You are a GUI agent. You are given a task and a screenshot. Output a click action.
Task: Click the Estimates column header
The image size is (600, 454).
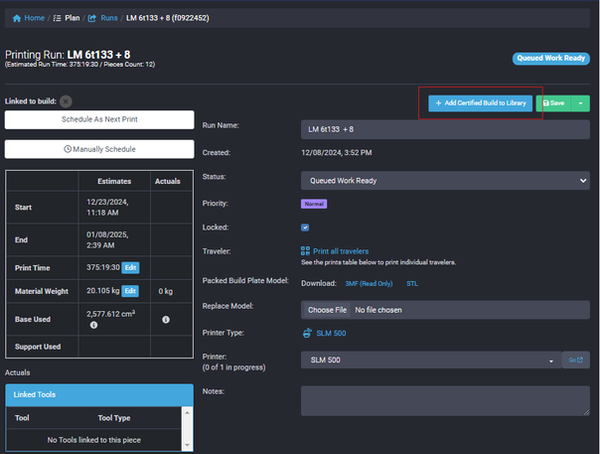click(x=114, y=181)
